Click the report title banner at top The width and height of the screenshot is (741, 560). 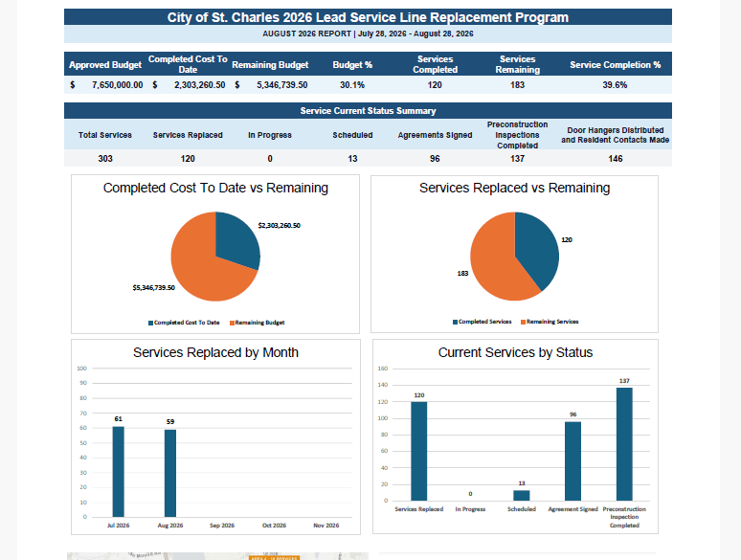coord(368,17)
